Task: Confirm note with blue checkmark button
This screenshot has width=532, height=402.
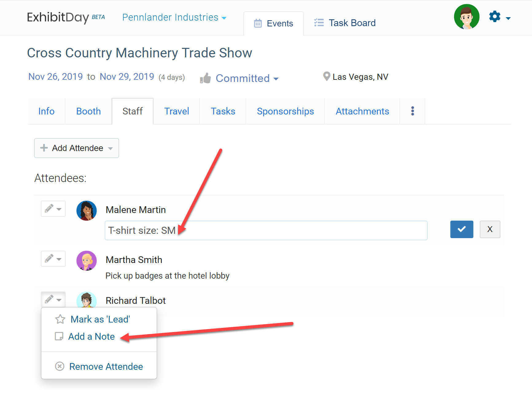Action: (x=461, y=229)
